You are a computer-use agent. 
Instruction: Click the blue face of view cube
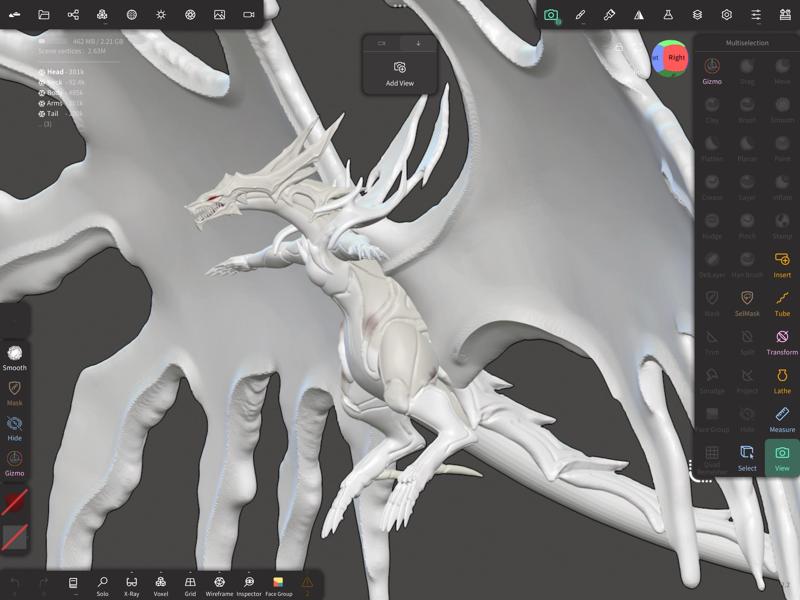coord(656,58)
